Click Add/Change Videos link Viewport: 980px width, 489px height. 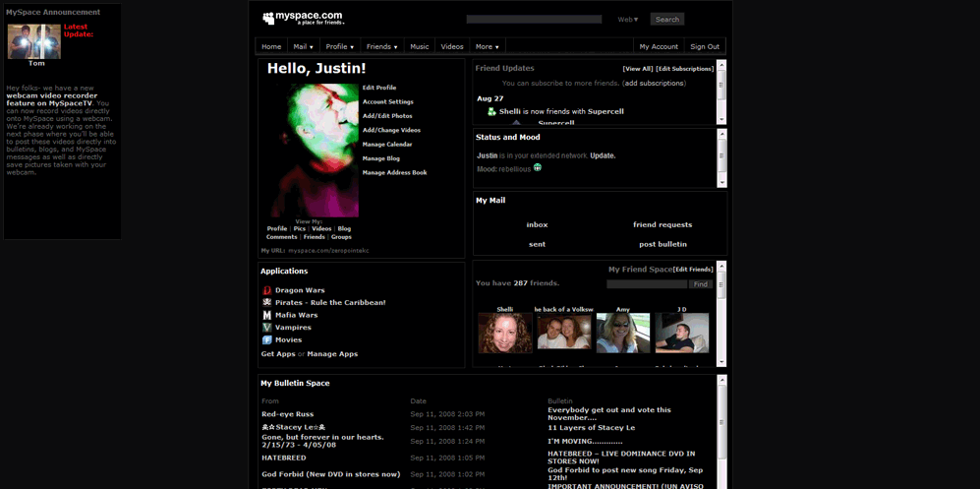[391, 131]
